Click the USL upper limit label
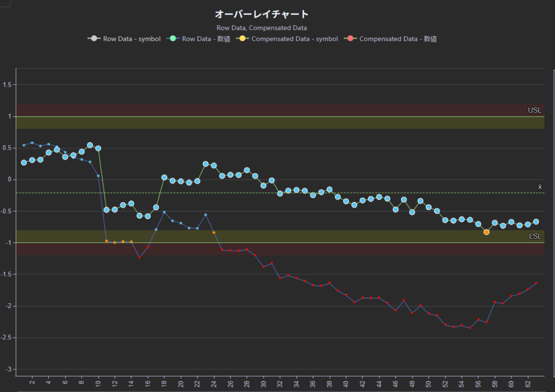Screen dimensions: 555x392 [x=534, y=110]
